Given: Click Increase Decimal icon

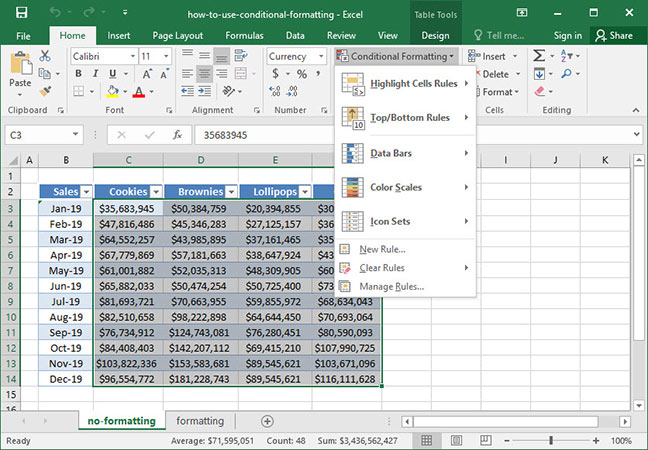Looking at the screenshot, I should (x=275, y=91).
